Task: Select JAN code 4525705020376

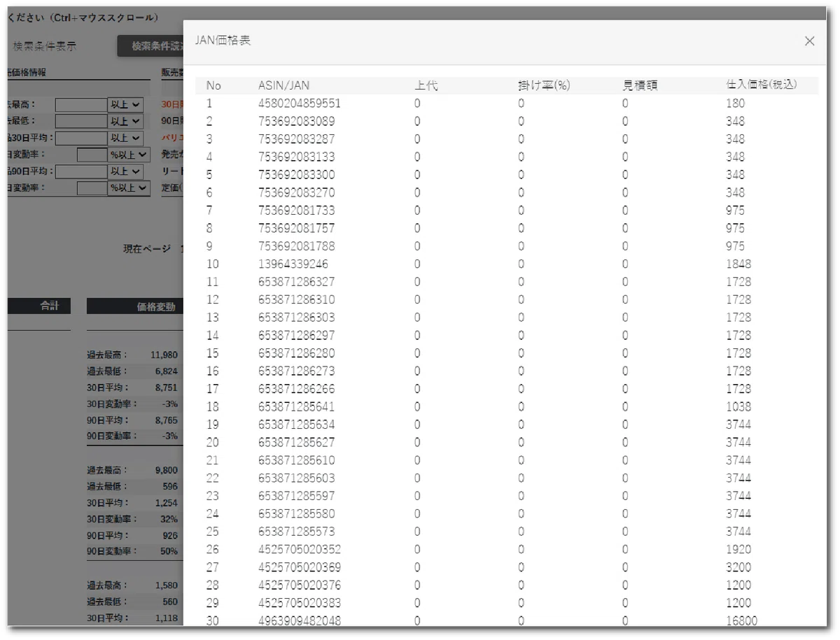Action: (x=300, y=585)
